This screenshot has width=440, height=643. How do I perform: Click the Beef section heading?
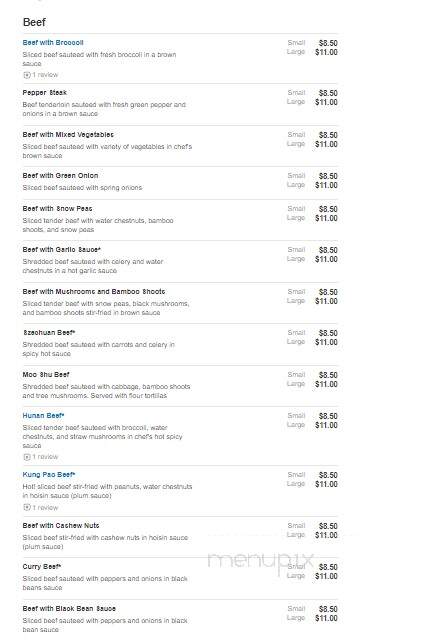(34, 22)
